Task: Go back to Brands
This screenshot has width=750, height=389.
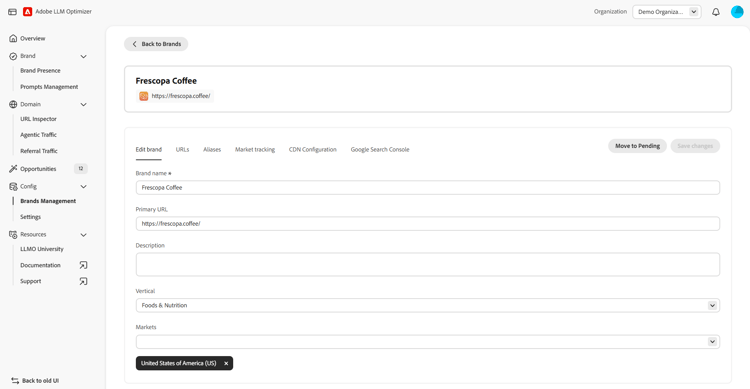Action: click(x=156, y=44)
